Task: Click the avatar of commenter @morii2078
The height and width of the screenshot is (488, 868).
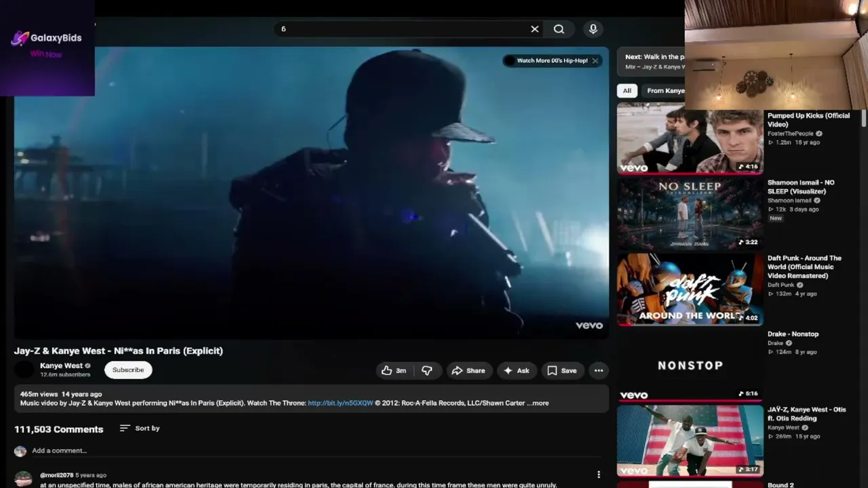Action: click(x=23, y=479)
